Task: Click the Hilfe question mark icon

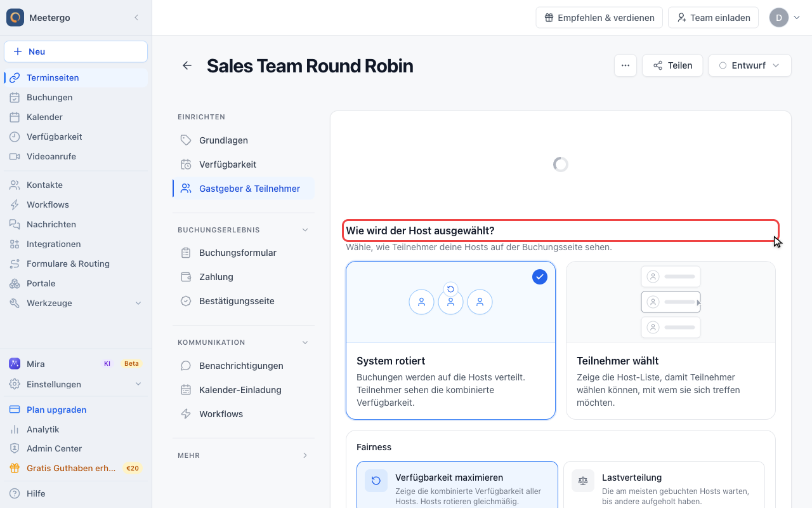Action: click(15, 493)
